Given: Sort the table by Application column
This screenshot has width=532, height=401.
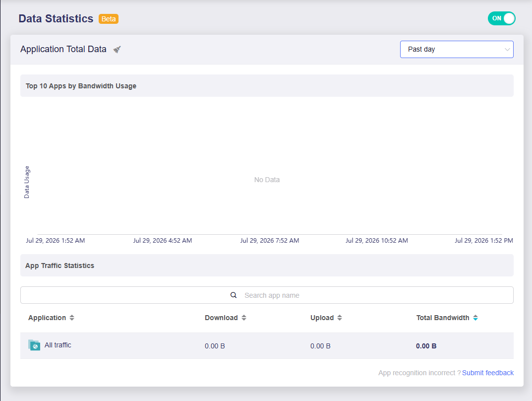Looking at the screenshot, I should click(72, 318).
